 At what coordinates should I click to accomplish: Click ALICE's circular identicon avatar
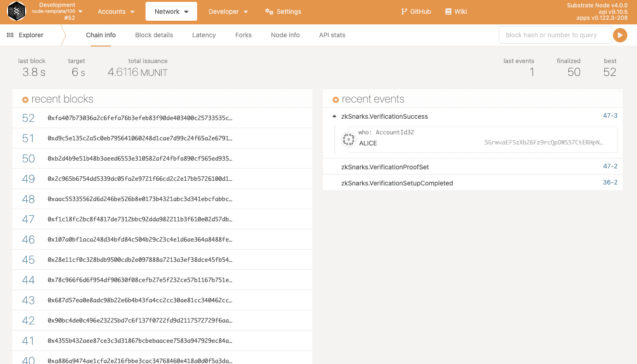point(349,139)
